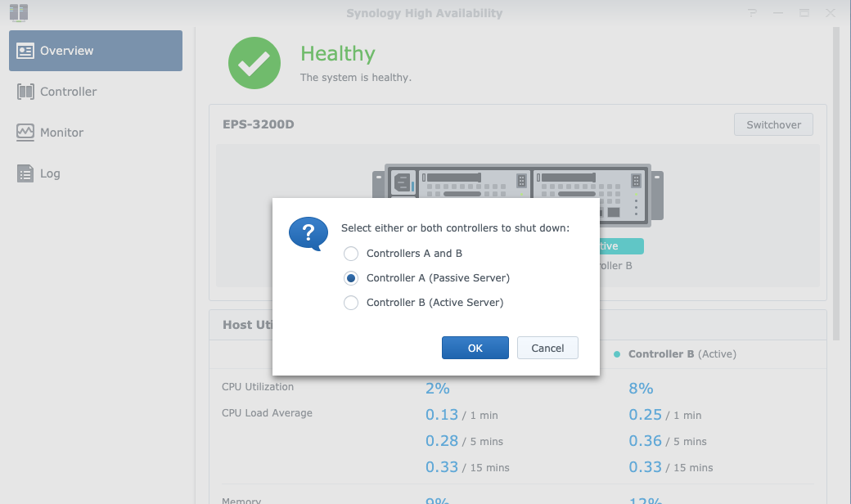Click the Log list icon
This screenshot has height=504, width=851.
click(x=25, y=173)
